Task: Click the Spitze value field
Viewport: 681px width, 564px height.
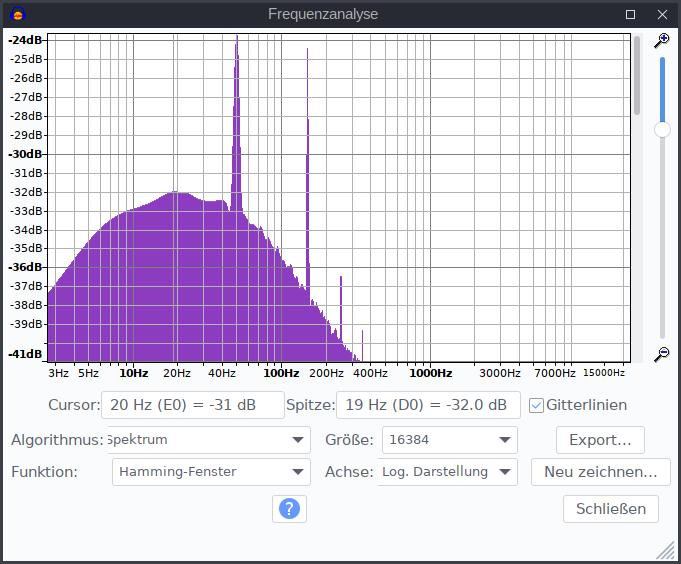Action: click(428, 405)
